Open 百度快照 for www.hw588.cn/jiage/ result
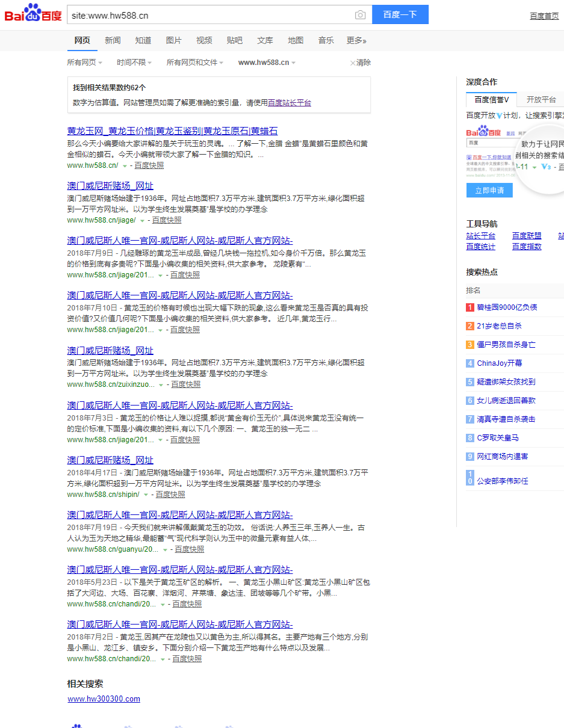Screen dimensions: 564x728 (x=167, y=220)
